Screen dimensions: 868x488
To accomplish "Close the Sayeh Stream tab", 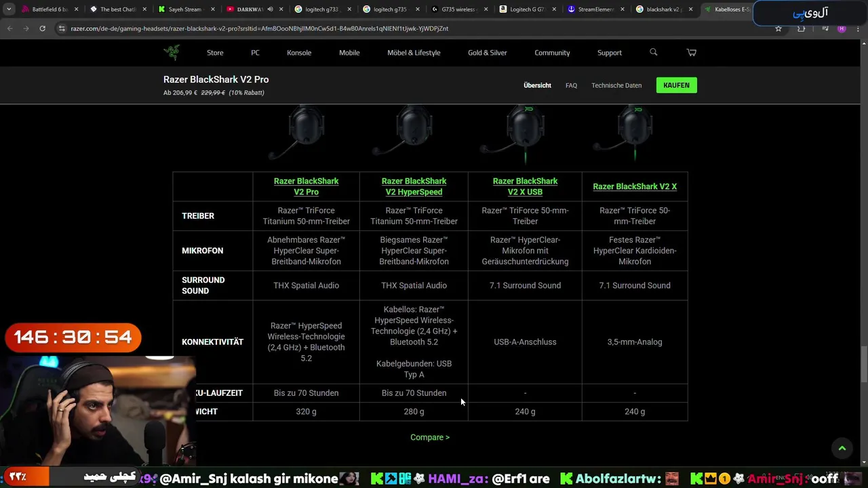I will tap(212, 9).
